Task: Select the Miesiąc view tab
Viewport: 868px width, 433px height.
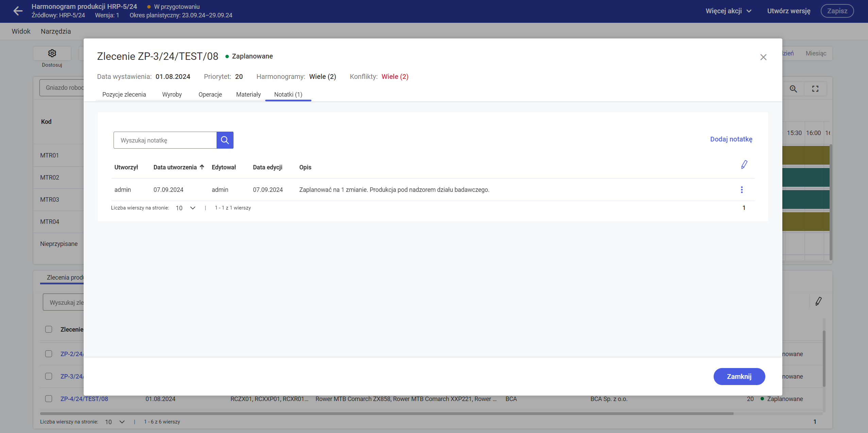Action: 816,53
